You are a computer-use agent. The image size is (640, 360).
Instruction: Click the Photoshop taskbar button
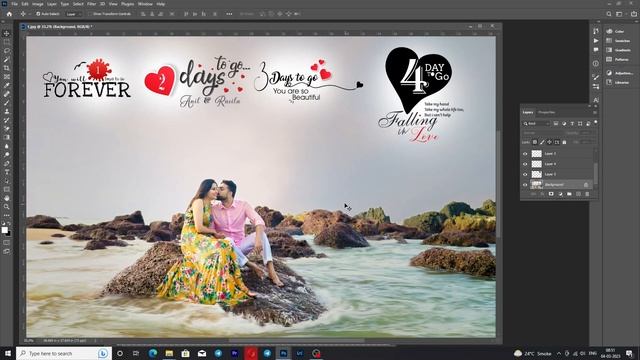pos(283,353)
